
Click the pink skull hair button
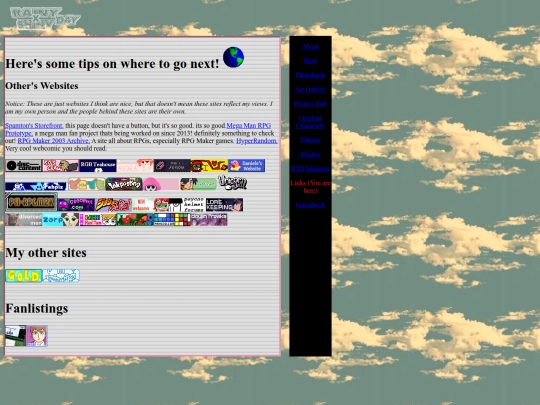161,184
